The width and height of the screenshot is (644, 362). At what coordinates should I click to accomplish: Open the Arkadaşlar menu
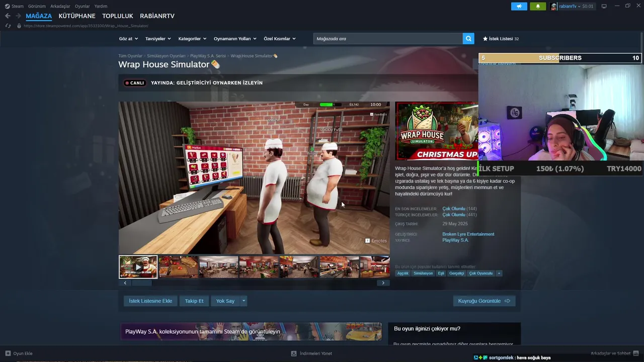[x=60, y=6]
